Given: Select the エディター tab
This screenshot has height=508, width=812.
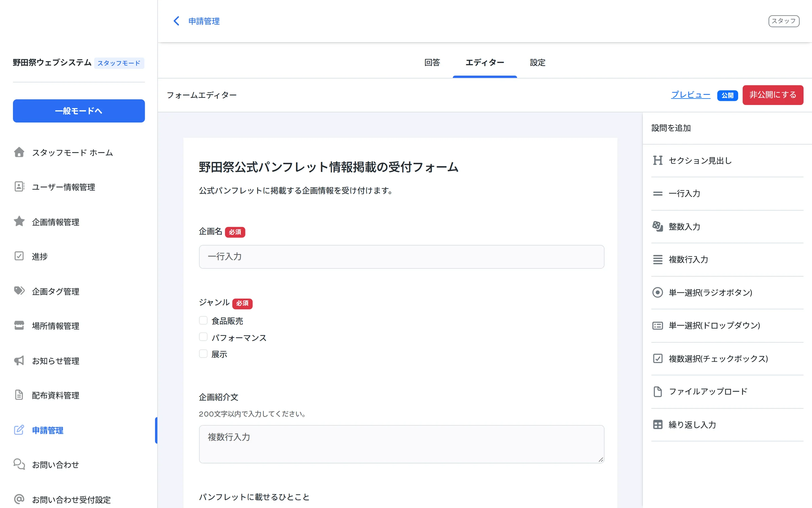Looking at the screenshot, I should (x=484, y=62).
